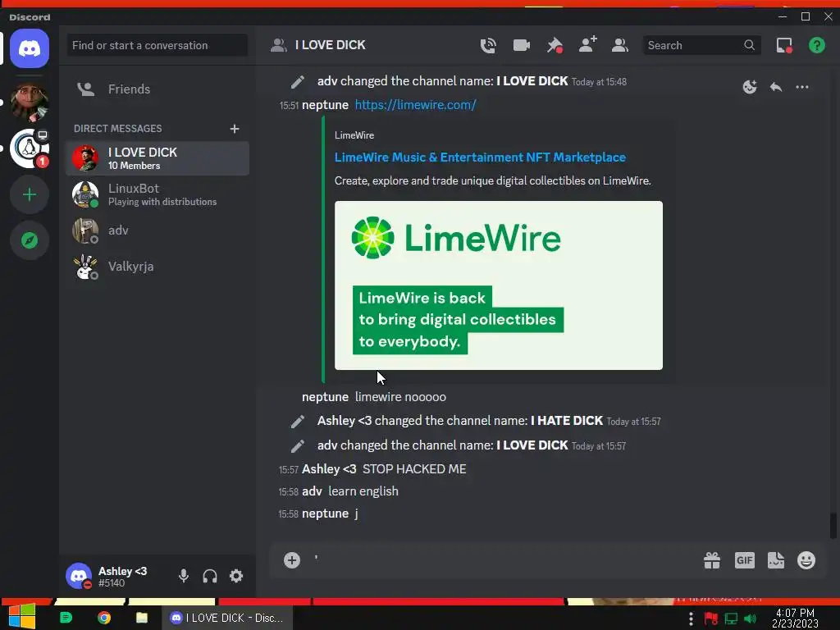Launch Chrome from the taskbar

[104, 618]
